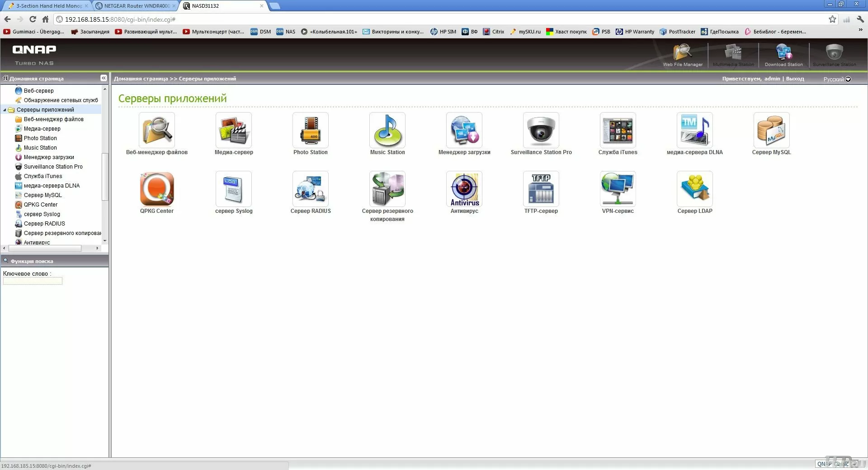Open the PostTracker bookmark
868x470 pixels.
click(677, 32)
